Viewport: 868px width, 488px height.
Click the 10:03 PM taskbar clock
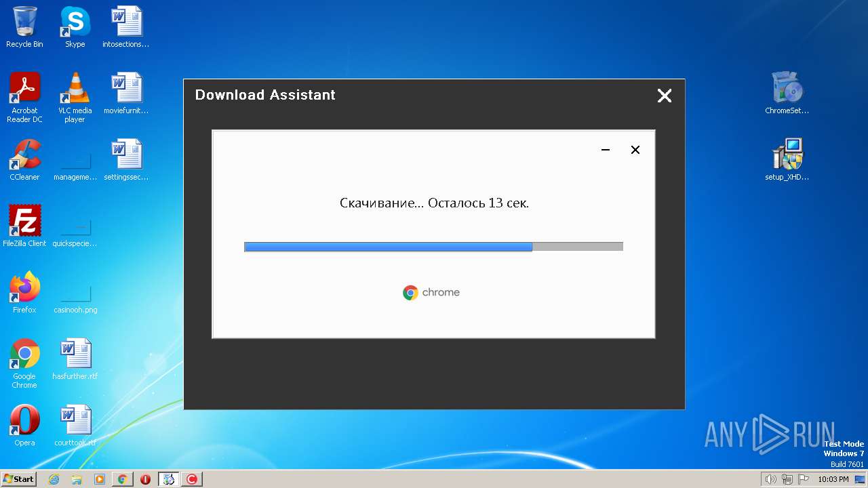833,479
